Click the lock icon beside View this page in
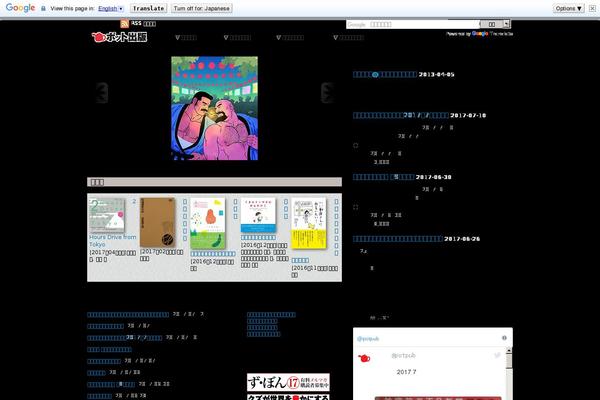Viewport: 600px width, 400px height. pyautogui.click(x=43, y=8)
